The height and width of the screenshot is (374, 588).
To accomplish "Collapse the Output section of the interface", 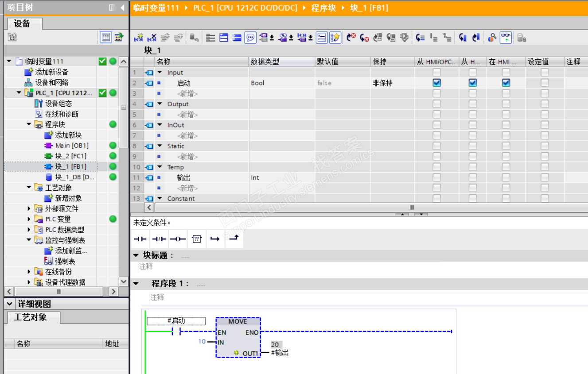I will [x=160, y=104].
